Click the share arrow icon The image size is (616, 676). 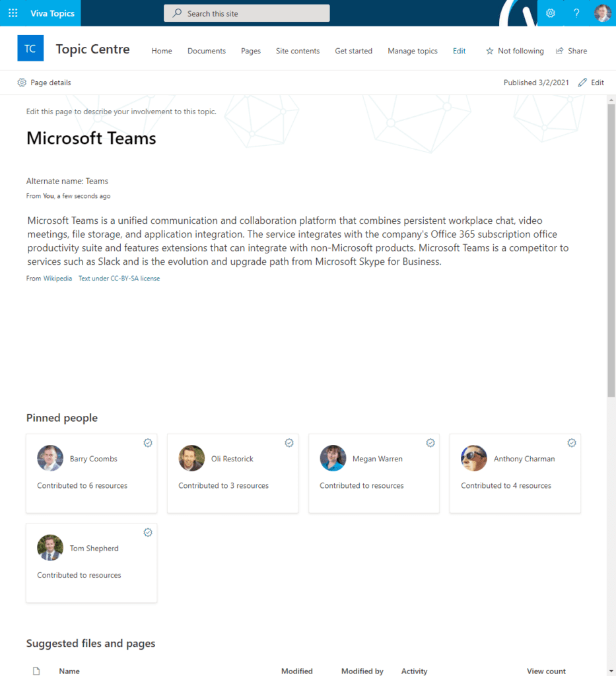[559, 51]
